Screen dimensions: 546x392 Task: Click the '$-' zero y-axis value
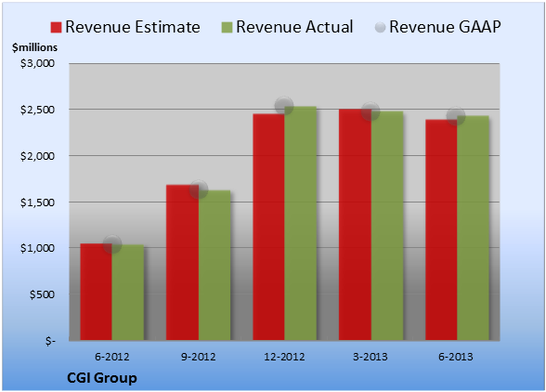pos(50,341)
